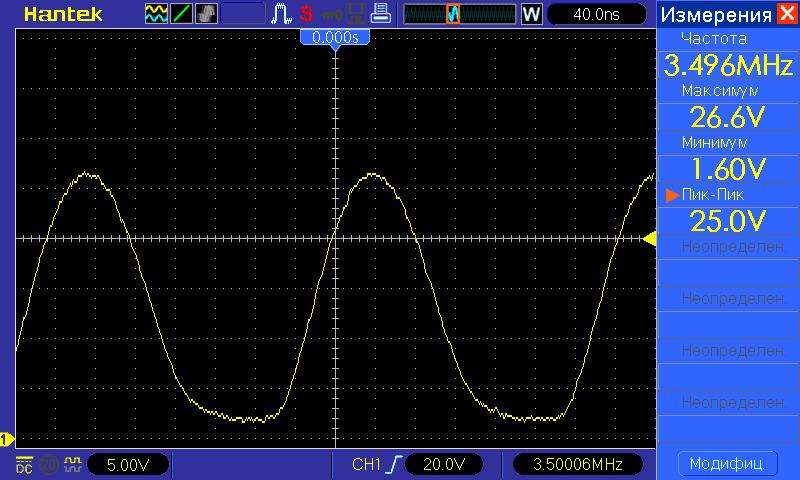Toggle the DC coupling indicator

[x=24, y=465]
